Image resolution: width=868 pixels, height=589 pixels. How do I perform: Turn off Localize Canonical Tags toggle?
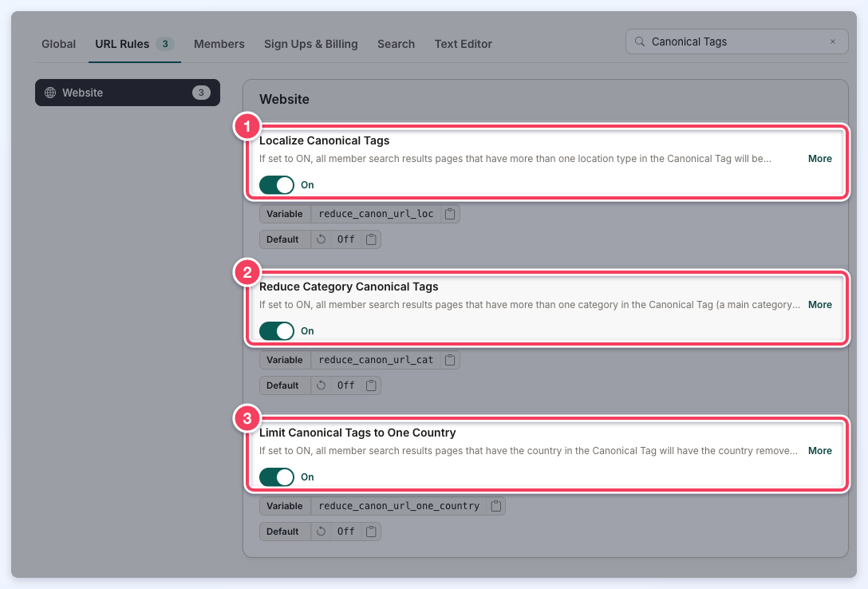click(277, 185)
